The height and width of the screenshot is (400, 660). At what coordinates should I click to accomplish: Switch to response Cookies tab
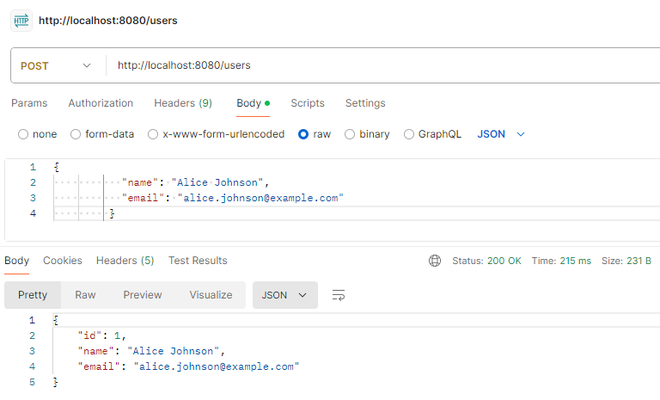(62, 261)
